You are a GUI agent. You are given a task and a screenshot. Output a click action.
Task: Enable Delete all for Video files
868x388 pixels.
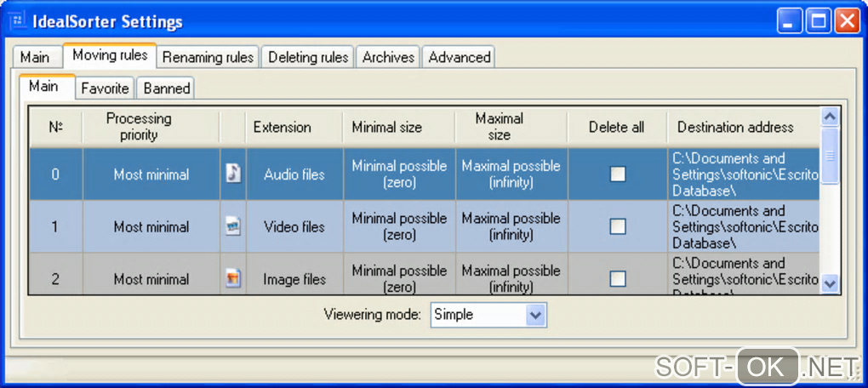(618, 226)
